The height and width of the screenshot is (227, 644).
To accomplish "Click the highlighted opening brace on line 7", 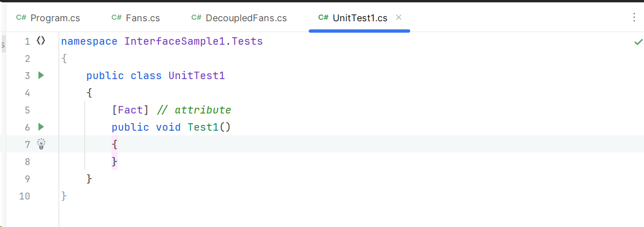I will click(114, 144).
